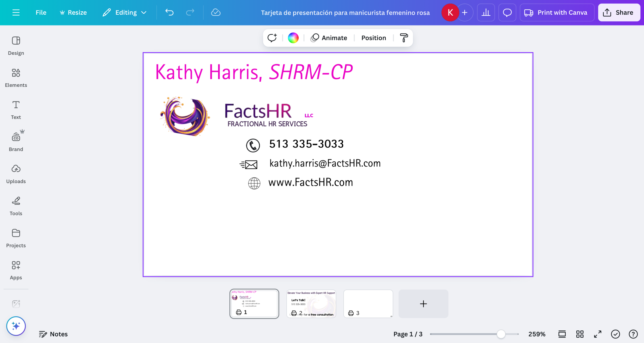Open the design checker checkmark icon

615,334
